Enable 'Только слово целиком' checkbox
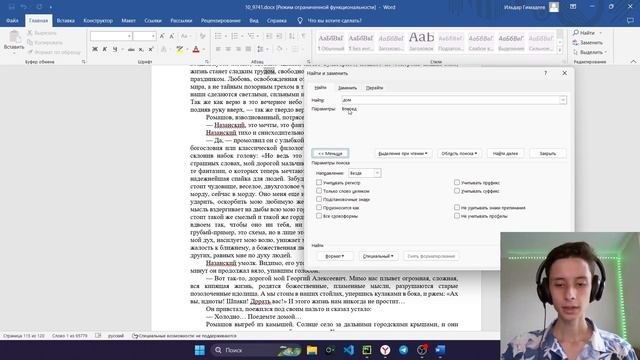Viewport: 640px width, 360px height. click(319, 191)
